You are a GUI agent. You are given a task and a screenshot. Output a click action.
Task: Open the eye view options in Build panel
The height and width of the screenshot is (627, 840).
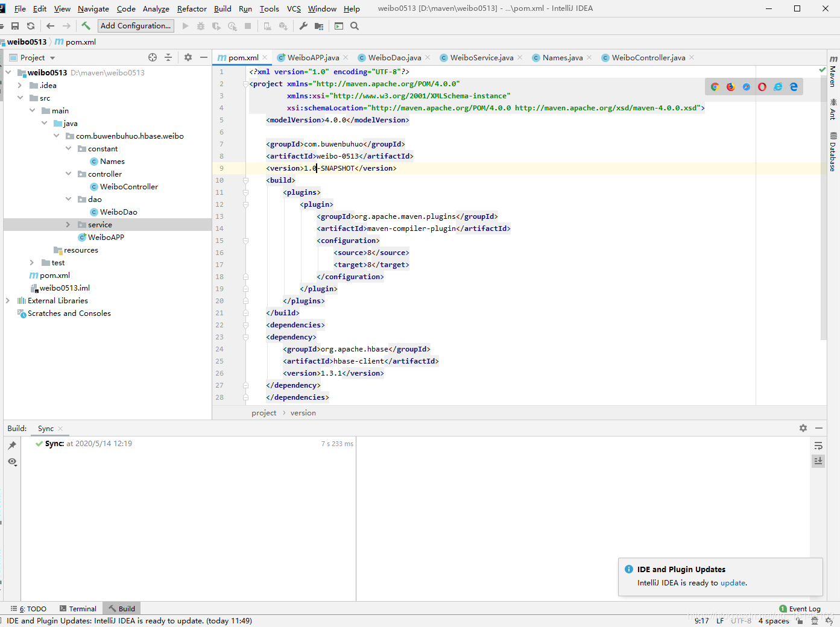click(12, 462)
